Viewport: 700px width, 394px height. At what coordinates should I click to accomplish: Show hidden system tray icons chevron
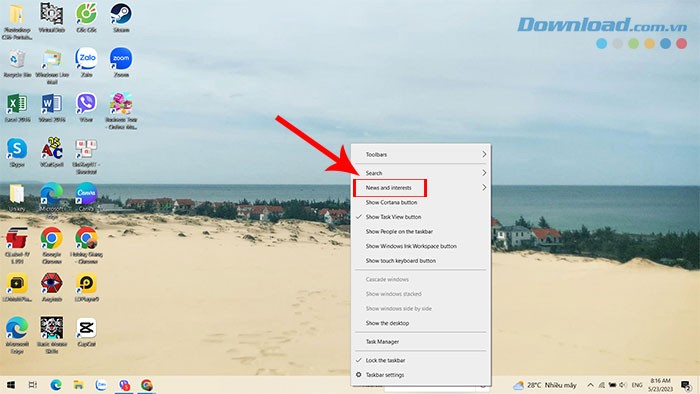click(590, 385)
